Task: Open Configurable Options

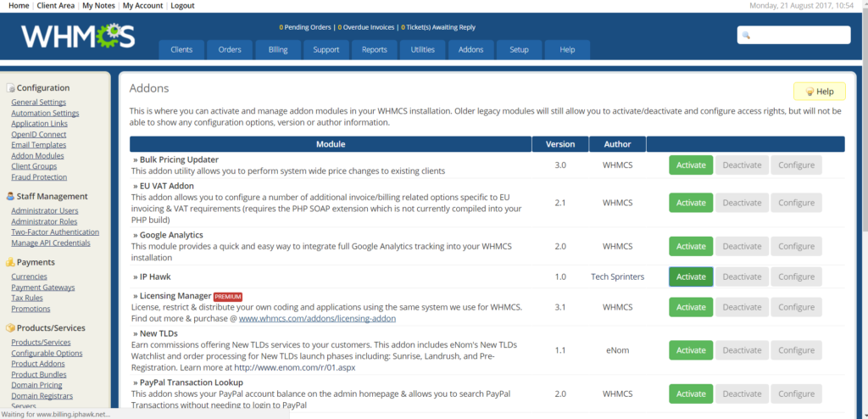Action: (47, 353)
